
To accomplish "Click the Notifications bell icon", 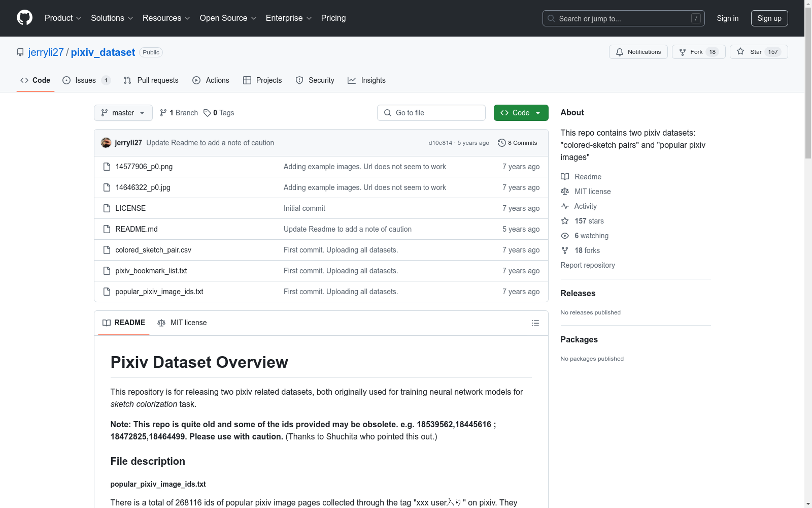I will click(x=620, y=52).
